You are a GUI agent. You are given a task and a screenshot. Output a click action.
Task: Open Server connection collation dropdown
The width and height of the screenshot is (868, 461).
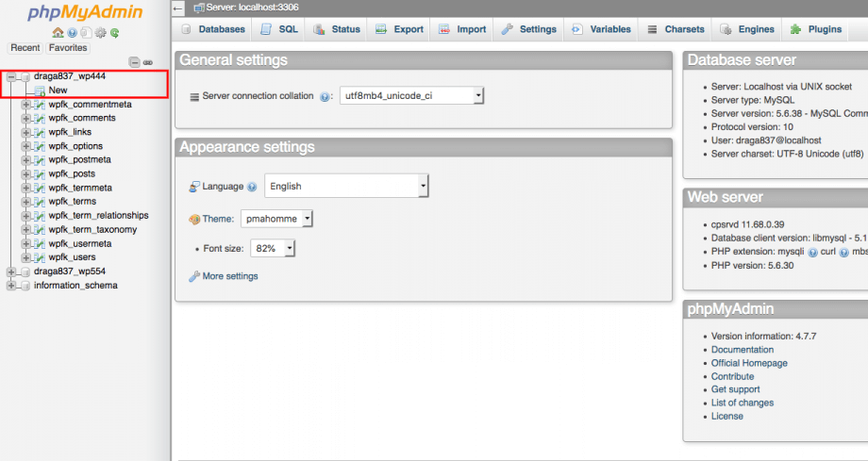tap(412, 96)
